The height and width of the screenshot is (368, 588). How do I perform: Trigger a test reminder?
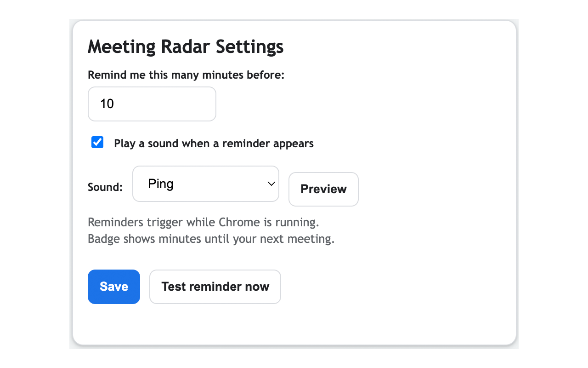pos(215,287)
